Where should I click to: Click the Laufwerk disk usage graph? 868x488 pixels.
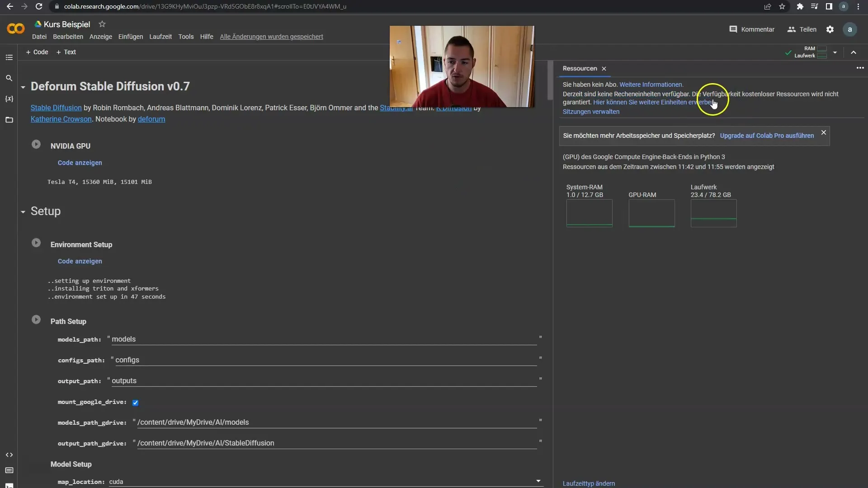[x=714, y=213]
